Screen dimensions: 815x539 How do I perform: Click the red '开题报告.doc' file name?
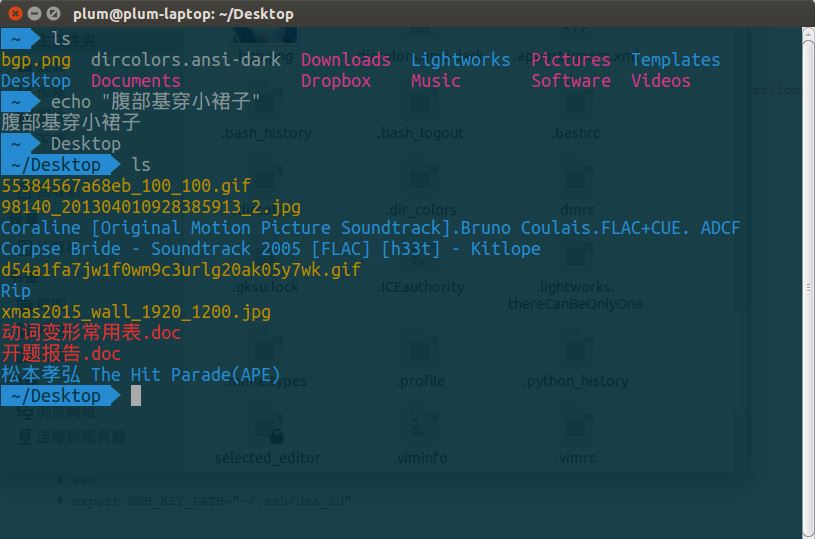(x=61, y=354)
